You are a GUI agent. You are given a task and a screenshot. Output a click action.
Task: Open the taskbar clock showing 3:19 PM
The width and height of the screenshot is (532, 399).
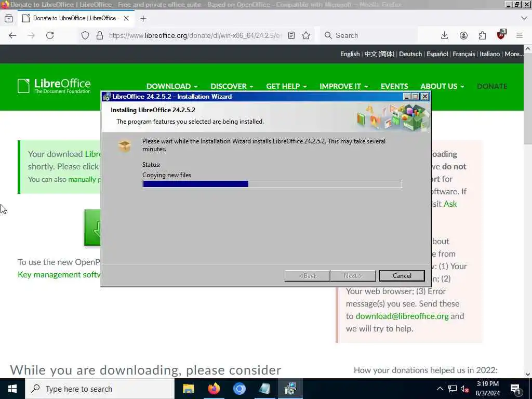[x=487, y=389]
